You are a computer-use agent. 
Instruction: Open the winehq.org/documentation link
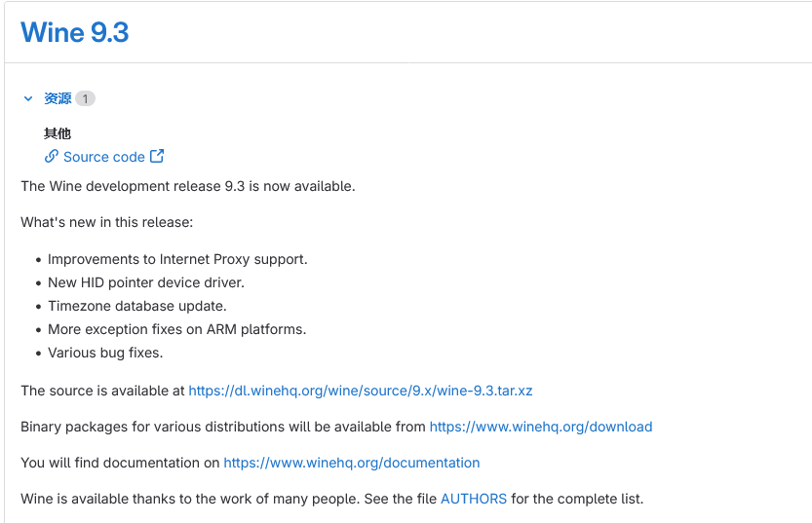[x=352, y=463]
